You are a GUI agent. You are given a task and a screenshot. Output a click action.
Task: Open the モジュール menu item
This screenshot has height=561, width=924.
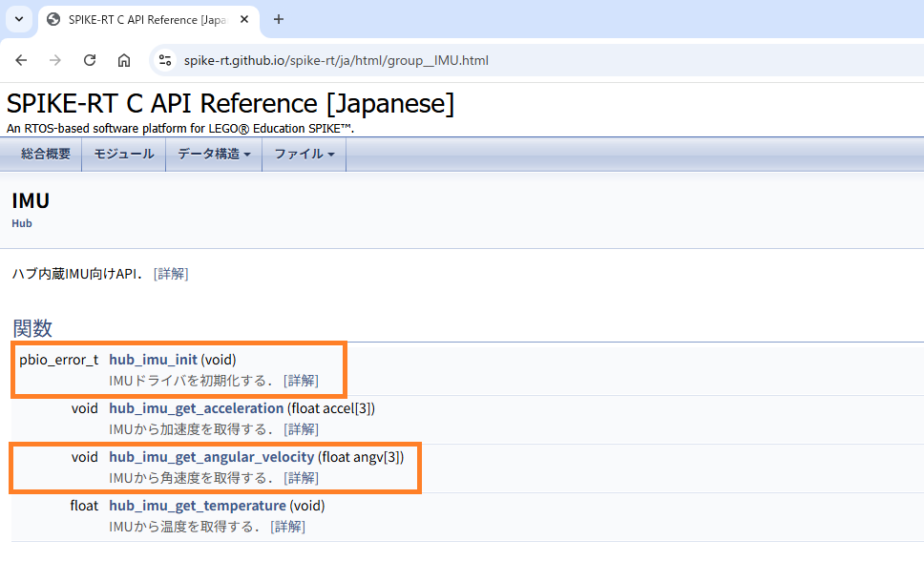coord(123,154)
